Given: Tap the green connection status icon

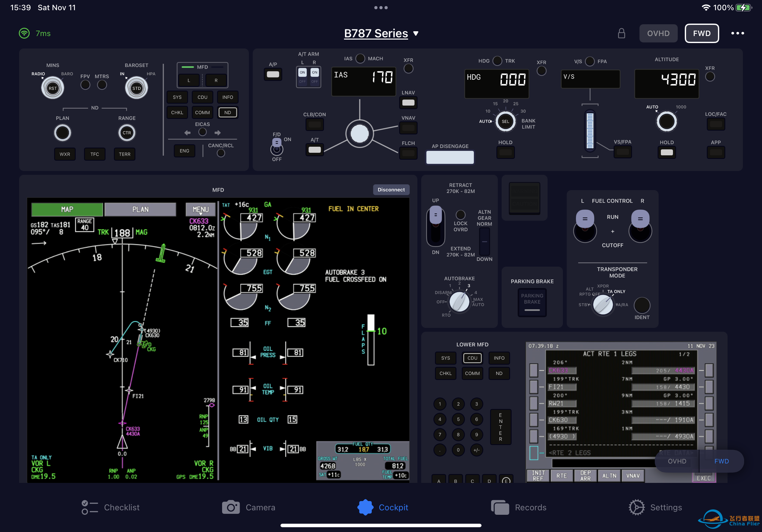Looking at the screenshot, I should (24, 33).
